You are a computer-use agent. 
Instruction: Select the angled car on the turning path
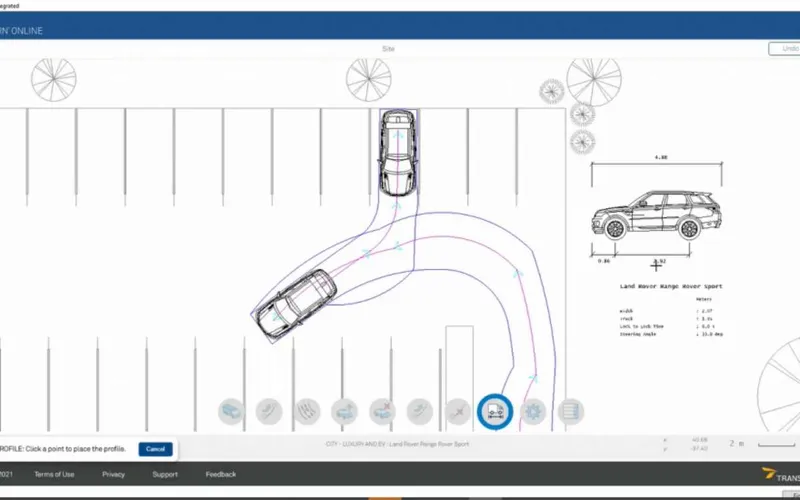(295, 305)
